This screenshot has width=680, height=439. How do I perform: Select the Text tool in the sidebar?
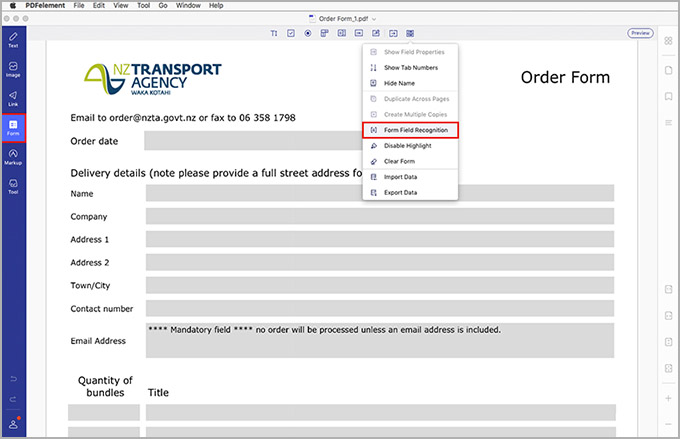tap(13, 40)
